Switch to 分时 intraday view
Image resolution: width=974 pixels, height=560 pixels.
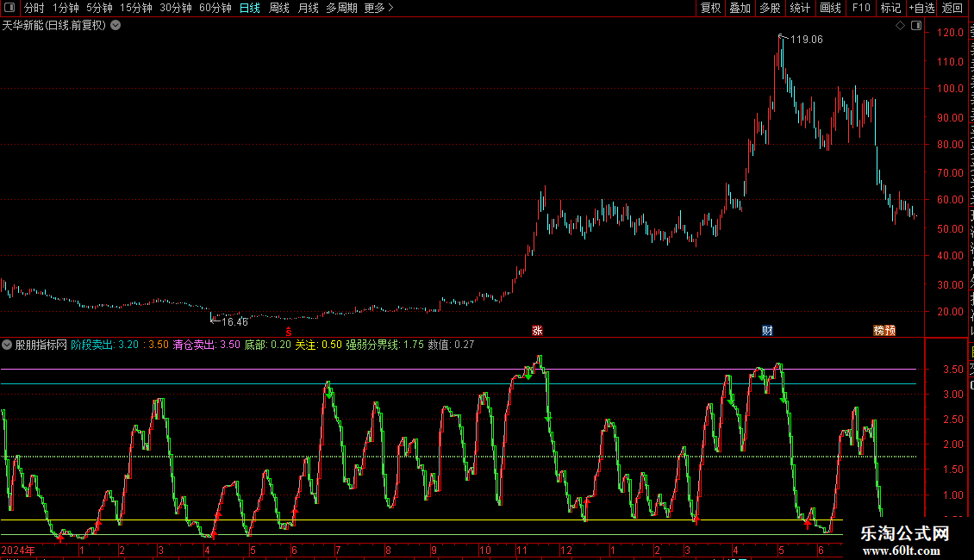pos(34,8)
